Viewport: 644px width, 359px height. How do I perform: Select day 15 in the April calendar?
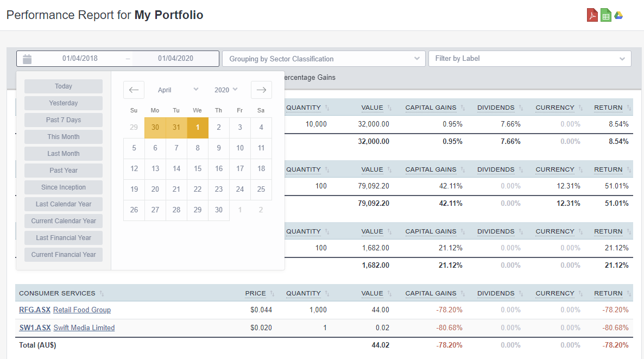pyautogui.click(x=197, y=168)
